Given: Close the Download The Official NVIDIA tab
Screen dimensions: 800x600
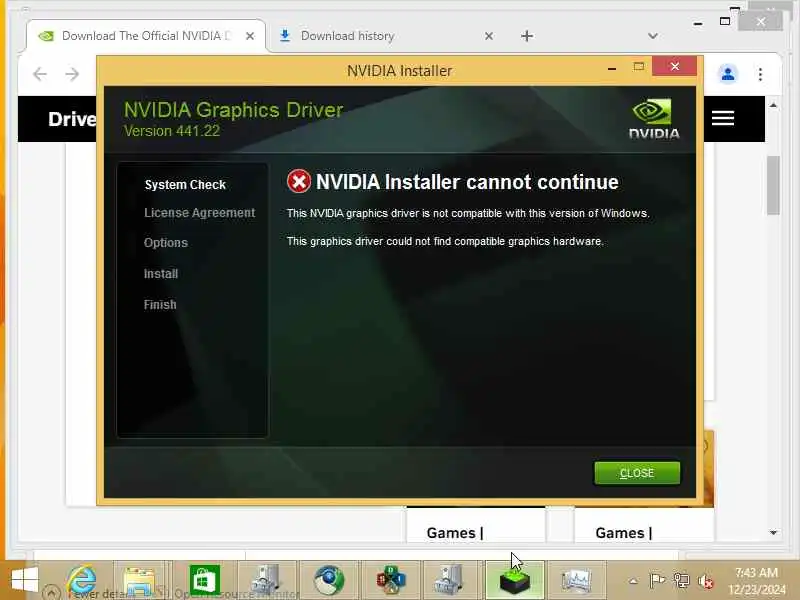Looking at the screenshot, I should click(250, 36).
